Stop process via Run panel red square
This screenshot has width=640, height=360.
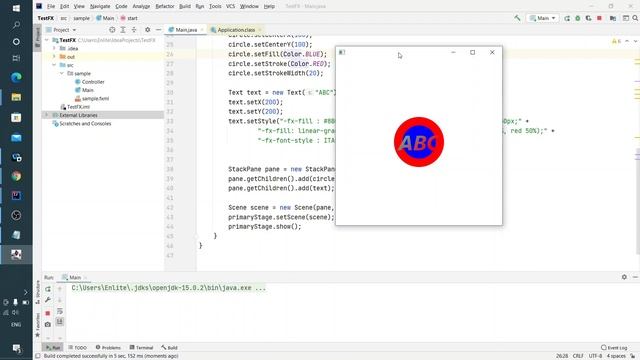48,313
